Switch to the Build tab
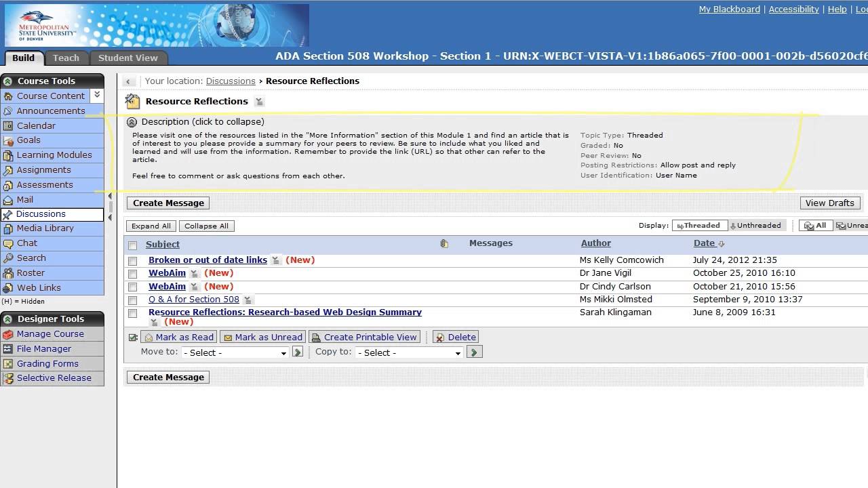868x488 pixels. click(24, 58)
